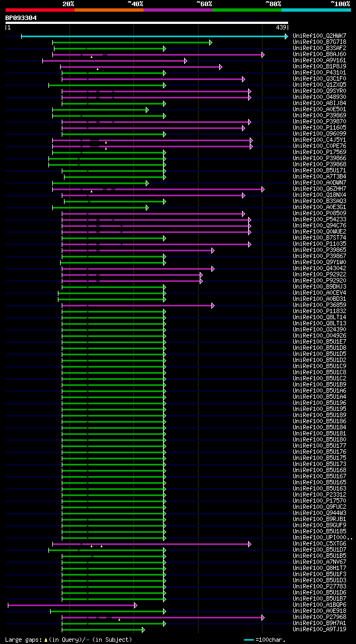356x644 pixels.
Task: Click the cyan alignment bar for Q2HWK7
Action: point(155,37)
